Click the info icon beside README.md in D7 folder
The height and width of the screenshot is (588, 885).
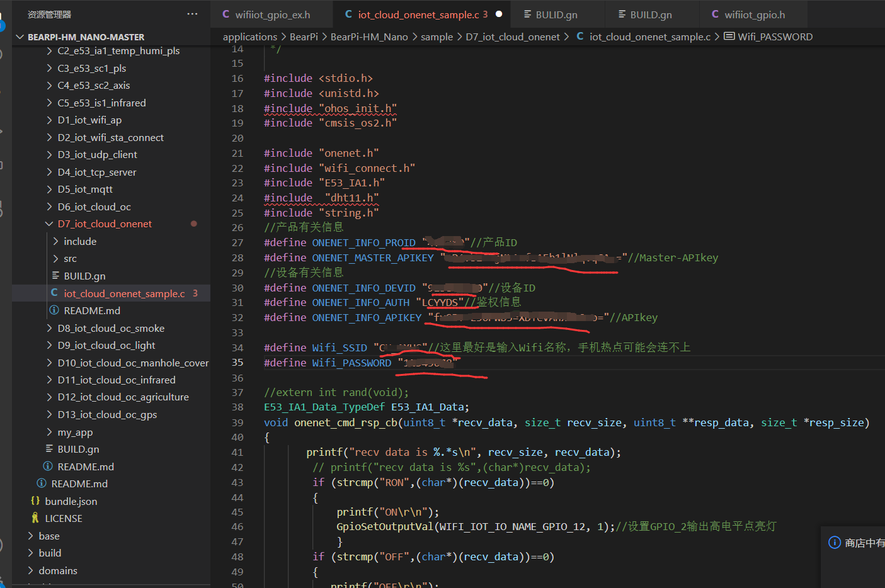(55, 310)
